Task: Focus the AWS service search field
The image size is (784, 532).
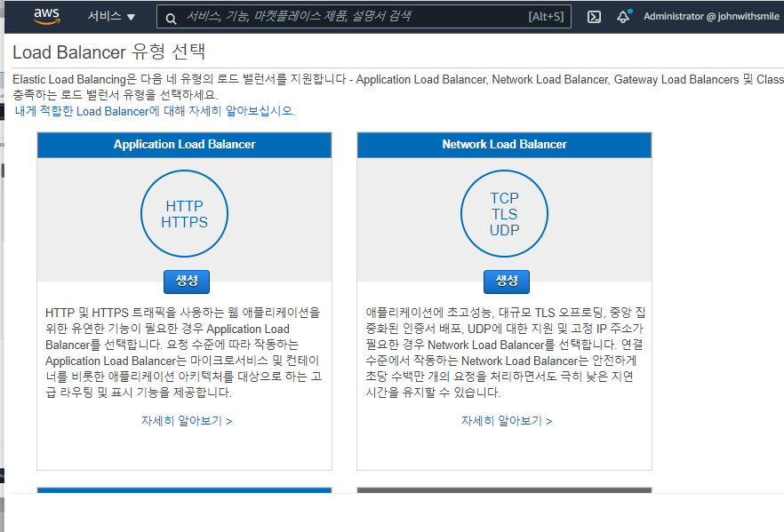Action: pos(364,17)
